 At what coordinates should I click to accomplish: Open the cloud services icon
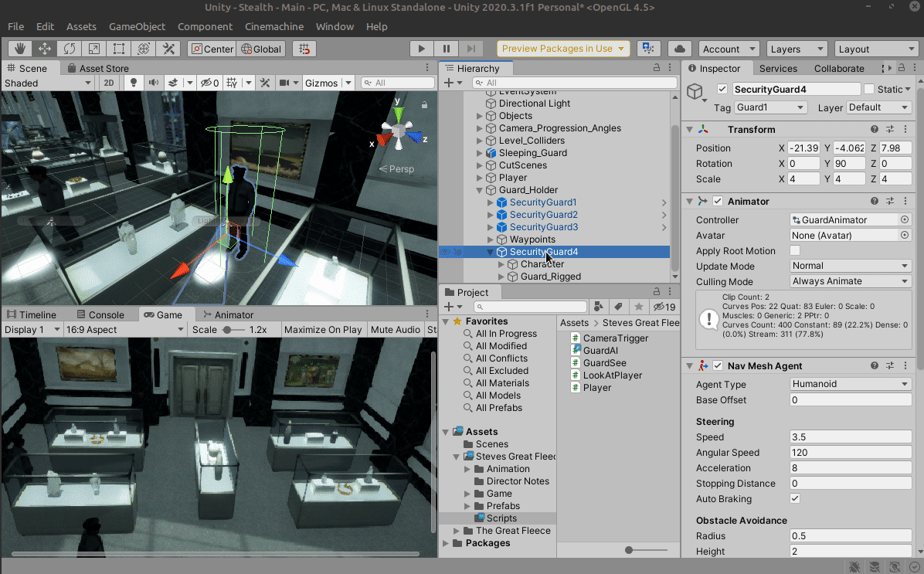(679, 49)
